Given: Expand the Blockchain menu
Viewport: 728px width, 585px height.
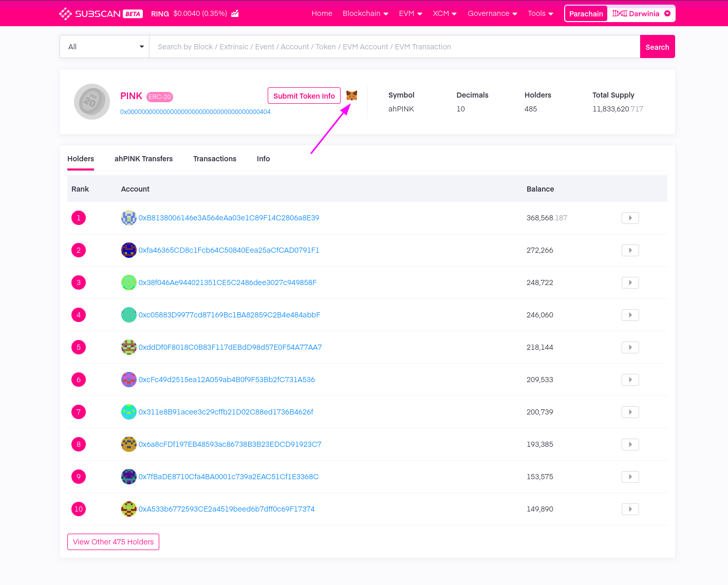Looking at the screenshot, I should coord(365,14).
